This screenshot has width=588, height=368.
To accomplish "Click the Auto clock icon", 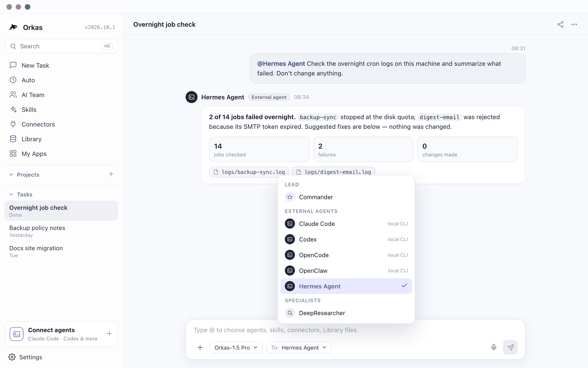I will 13,80.
